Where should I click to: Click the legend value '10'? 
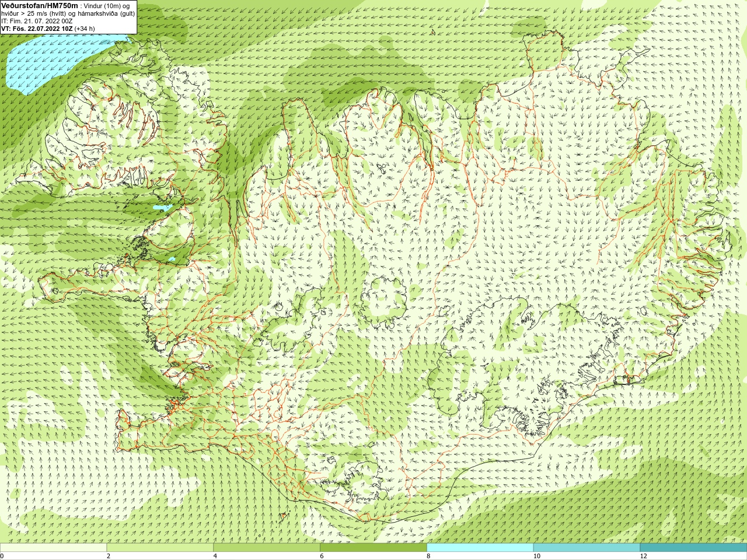[x=536, y=556]
